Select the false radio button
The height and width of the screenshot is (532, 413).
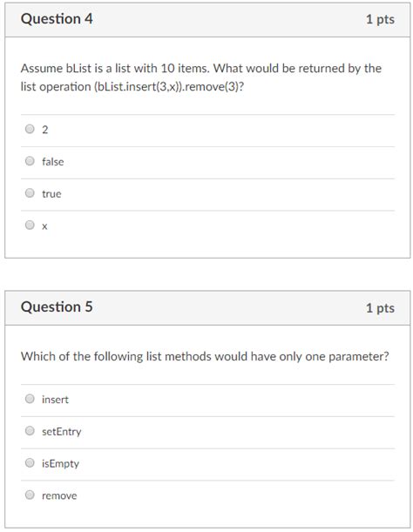coord(30,161)
